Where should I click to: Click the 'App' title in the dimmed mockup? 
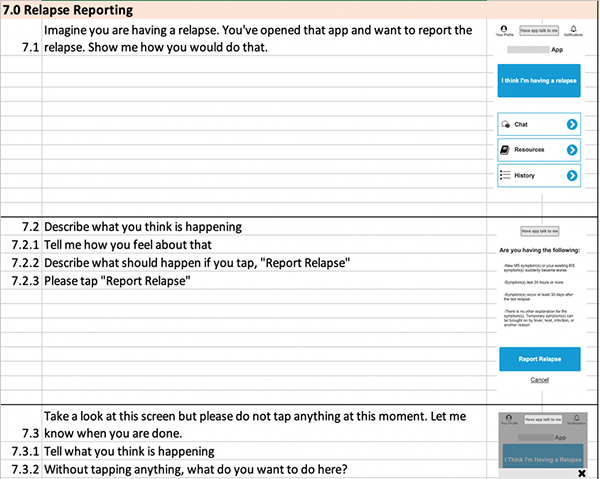click(x=560, y=437)
